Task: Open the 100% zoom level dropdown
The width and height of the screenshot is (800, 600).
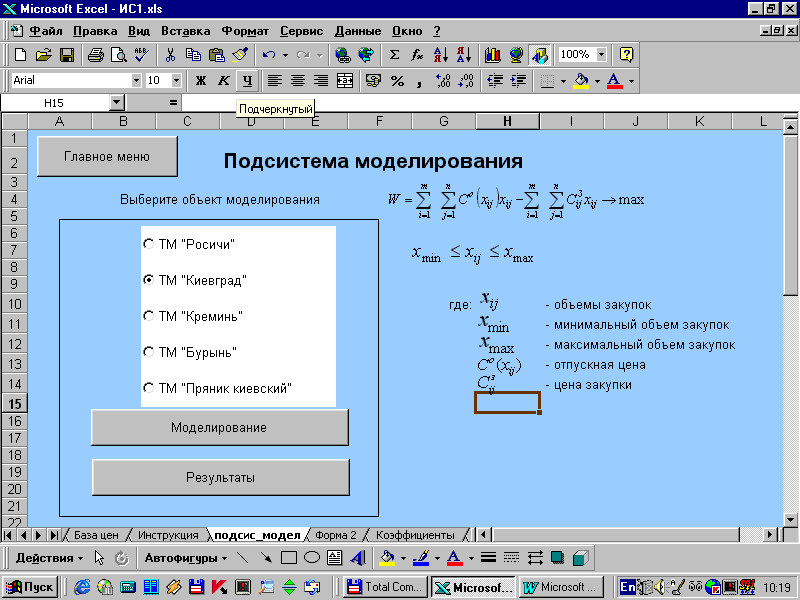Action: coord(600,55)
